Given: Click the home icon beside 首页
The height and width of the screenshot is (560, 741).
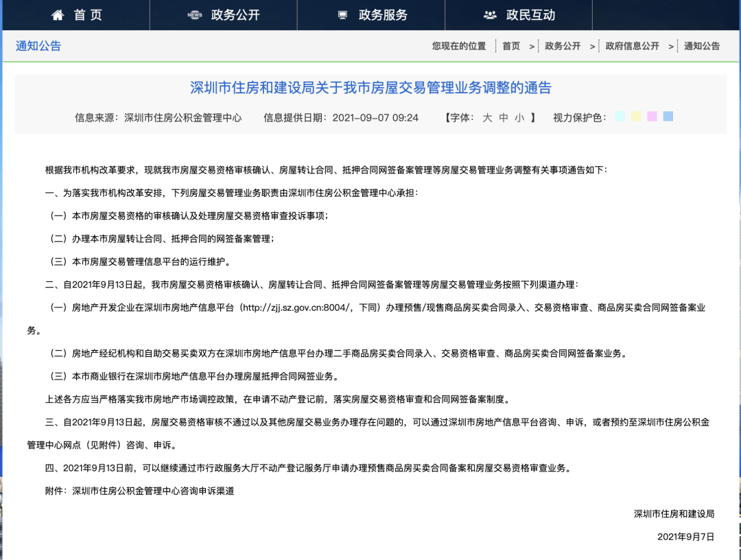Looking at the screenshot, I should [58, 15].
